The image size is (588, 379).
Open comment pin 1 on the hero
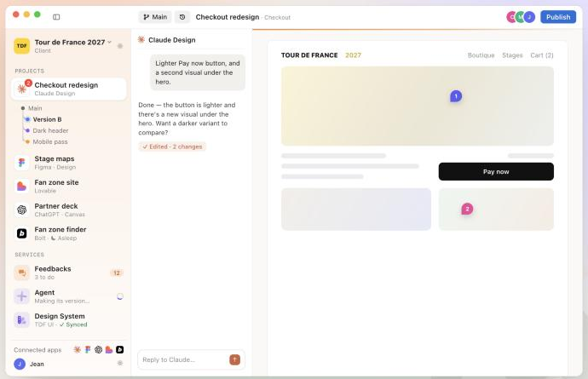(x=456, y=96)
